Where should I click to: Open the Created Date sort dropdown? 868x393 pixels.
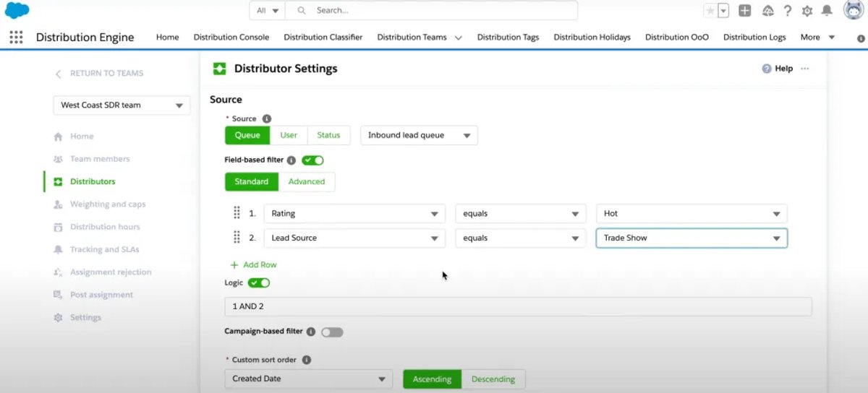pos(308,379)
